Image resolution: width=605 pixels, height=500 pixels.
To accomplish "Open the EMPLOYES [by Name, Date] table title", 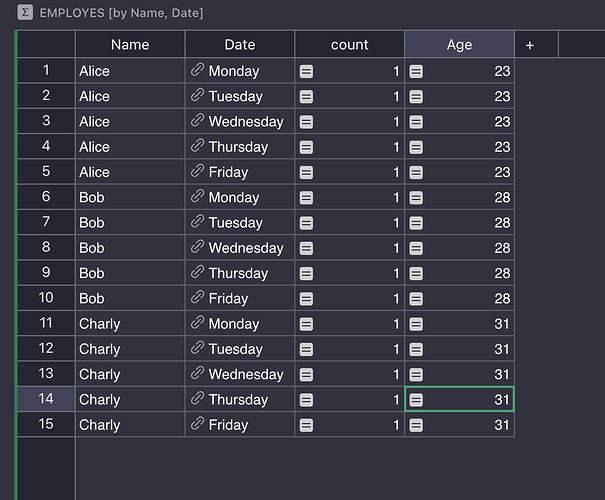I will pos(121,13).
